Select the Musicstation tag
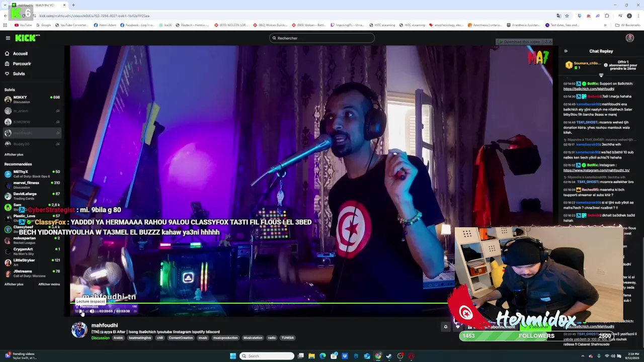The height and width of the screenshot is (362, 644). click(x=253, y=338)
